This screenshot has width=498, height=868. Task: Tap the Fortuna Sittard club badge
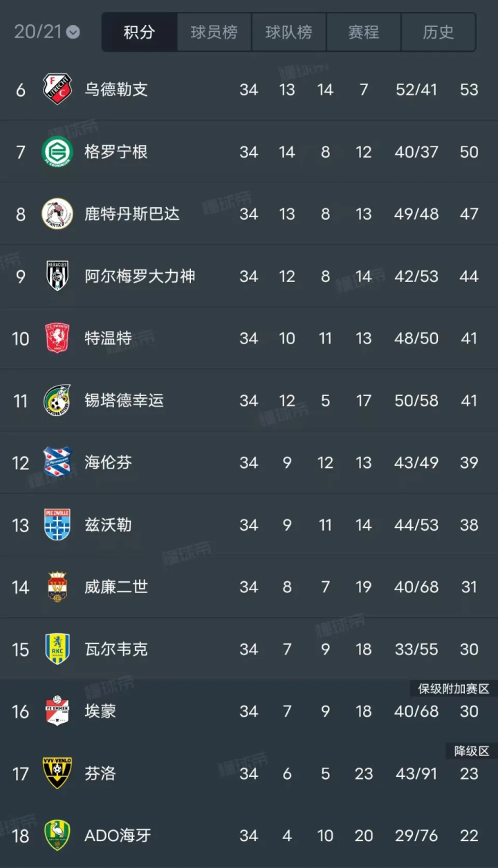(57, 400)
